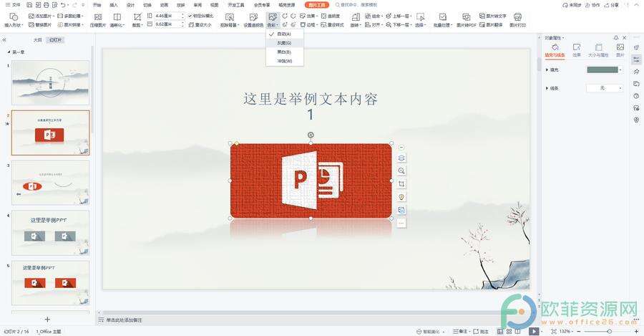
Task: Collapse the slide thumbnail panel chevron
Action: point(4,40)
